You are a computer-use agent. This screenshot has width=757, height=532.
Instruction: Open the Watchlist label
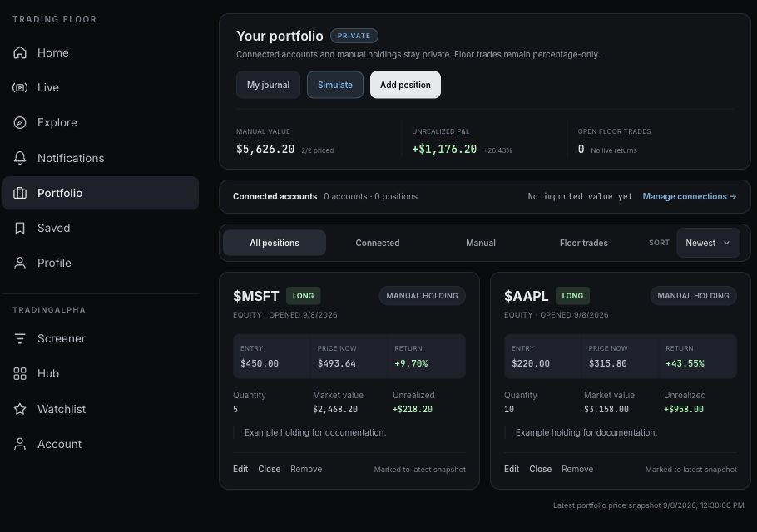62,409
